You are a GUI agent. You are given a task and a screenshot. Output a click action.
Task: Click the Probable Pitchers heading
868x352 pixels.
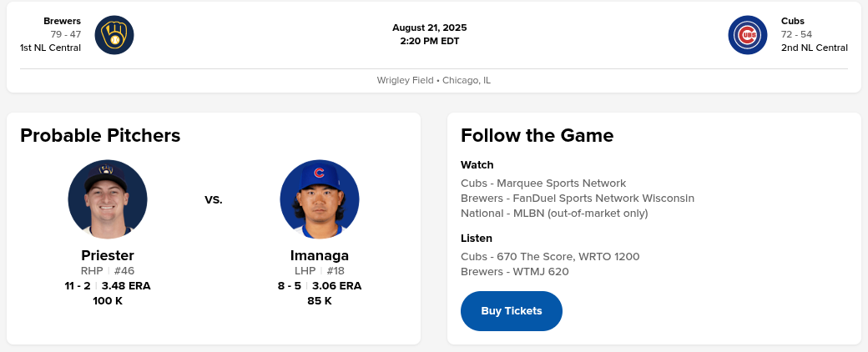[100, 135]
